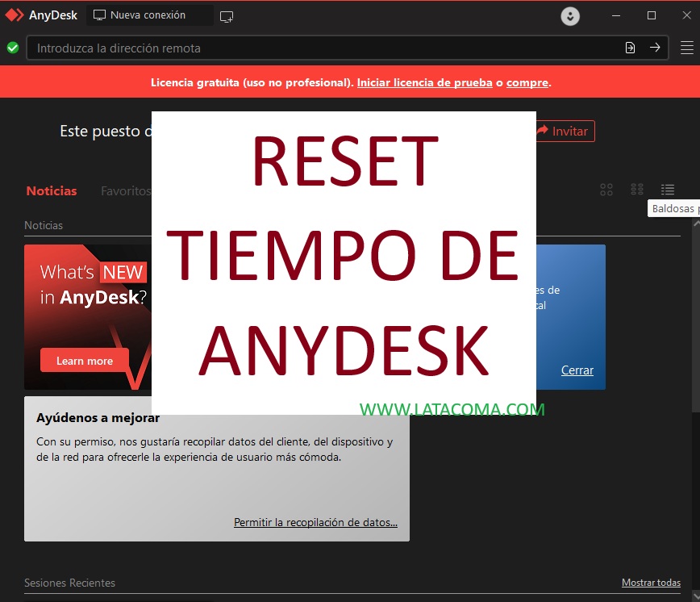Click the compre link
700x602 pixels.
527,82
